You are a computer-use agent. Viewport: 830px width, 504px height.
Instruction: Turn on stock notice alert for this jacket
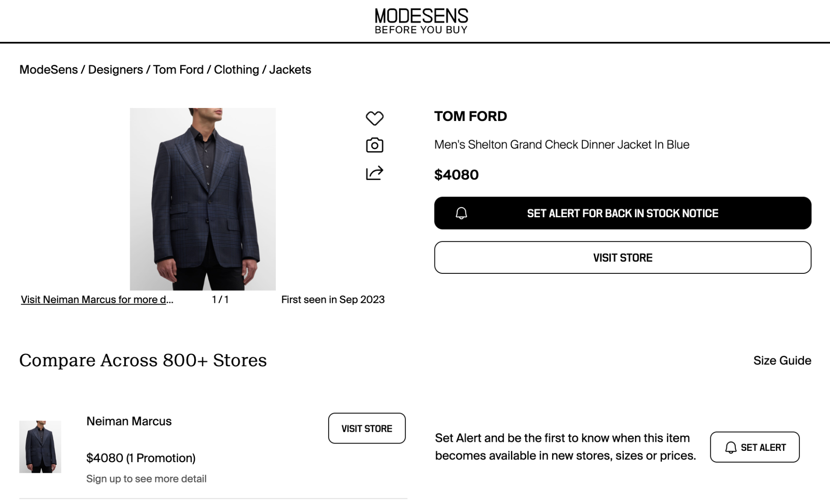[x=622, y=213]
